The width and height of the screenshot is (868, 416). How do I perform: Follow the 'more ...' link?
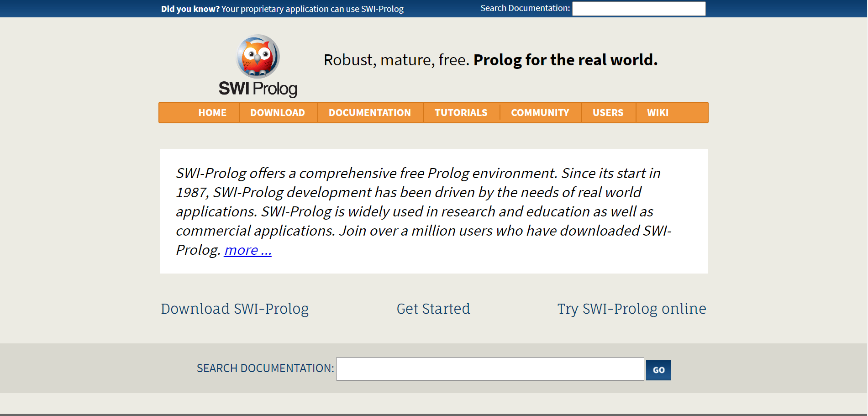[x=248, y=250]
